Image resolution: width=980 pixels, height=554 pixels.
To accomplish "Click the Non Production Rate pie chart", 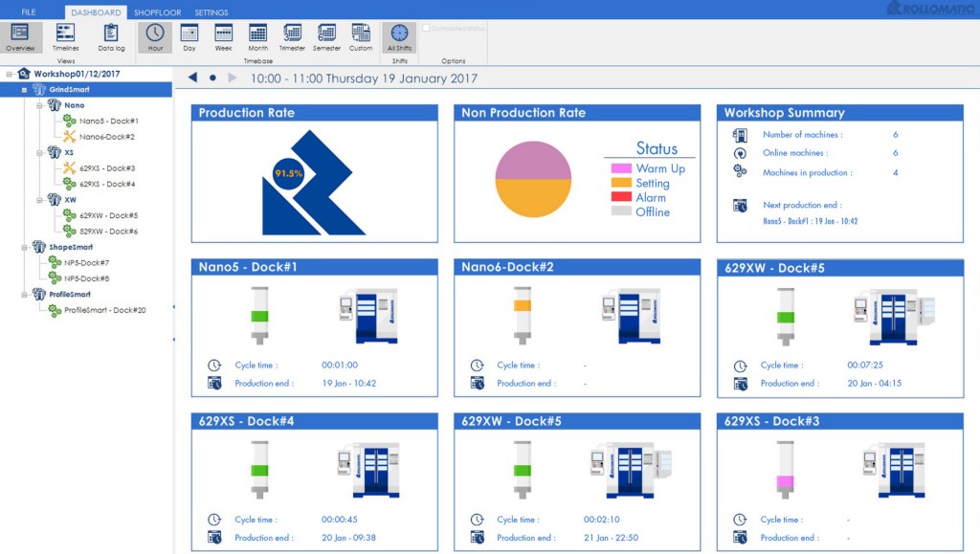I will click(x=533, y=179).
